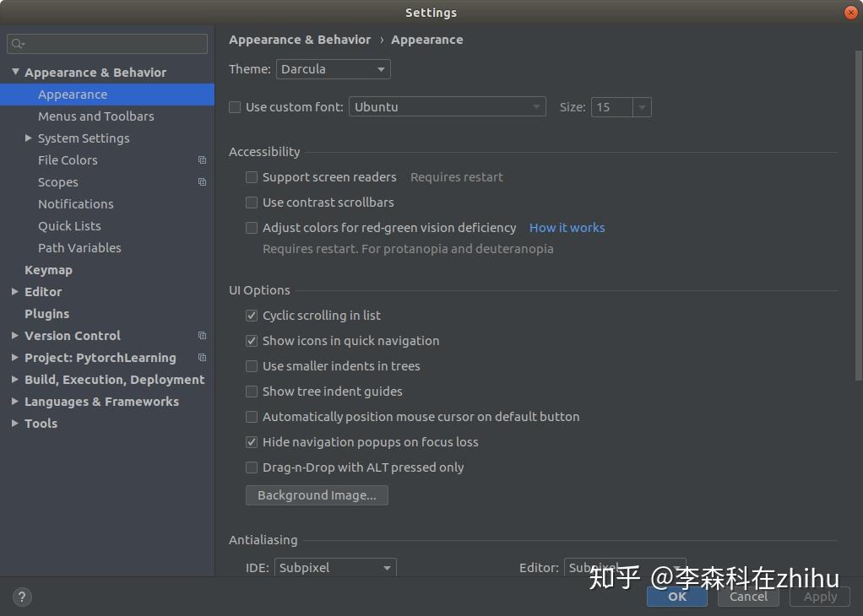Click the project icon beside Project: PytorchLearning

(202, 358)
